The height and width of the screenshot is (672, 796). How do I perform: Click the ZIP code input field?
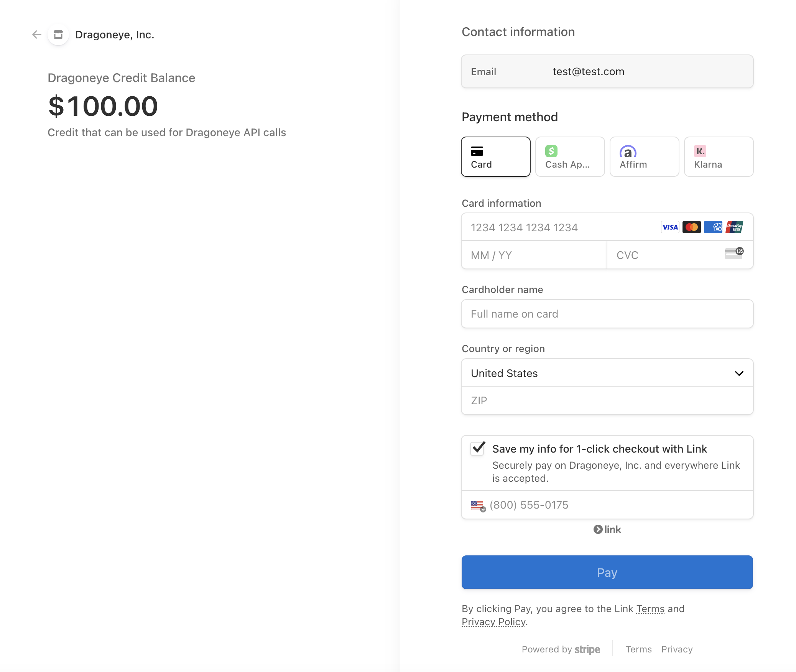pos(607,400)
